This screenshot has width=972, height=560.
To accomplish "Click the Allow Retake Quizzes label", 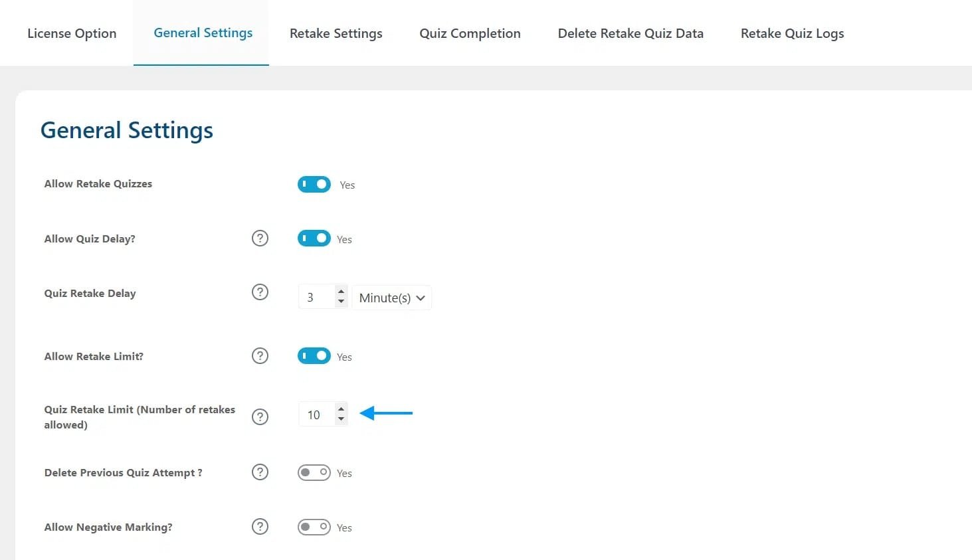I will [x=98, y=183].
